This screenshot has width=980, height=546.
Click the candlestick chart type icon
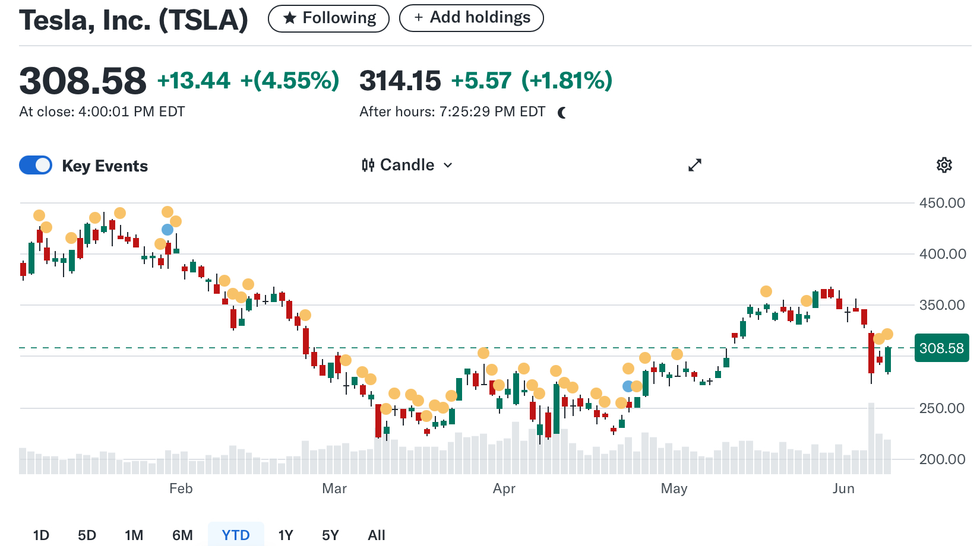pyautogui.click(x=368, y=165)
